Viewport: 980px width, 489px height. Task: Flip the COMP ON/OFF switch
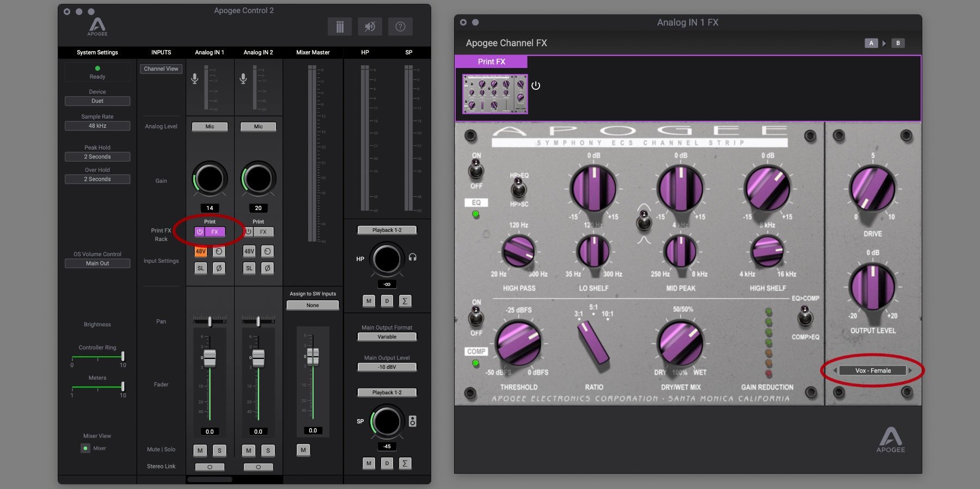coord(476,317)
